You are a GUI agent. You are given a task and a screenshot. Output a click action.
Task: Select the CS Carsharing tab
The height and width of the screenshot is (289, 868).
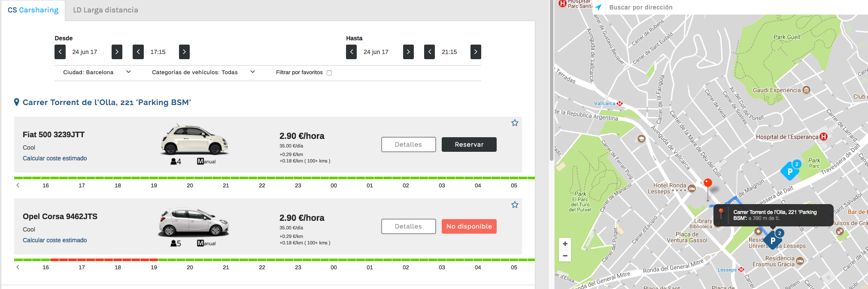pos(33,10)
